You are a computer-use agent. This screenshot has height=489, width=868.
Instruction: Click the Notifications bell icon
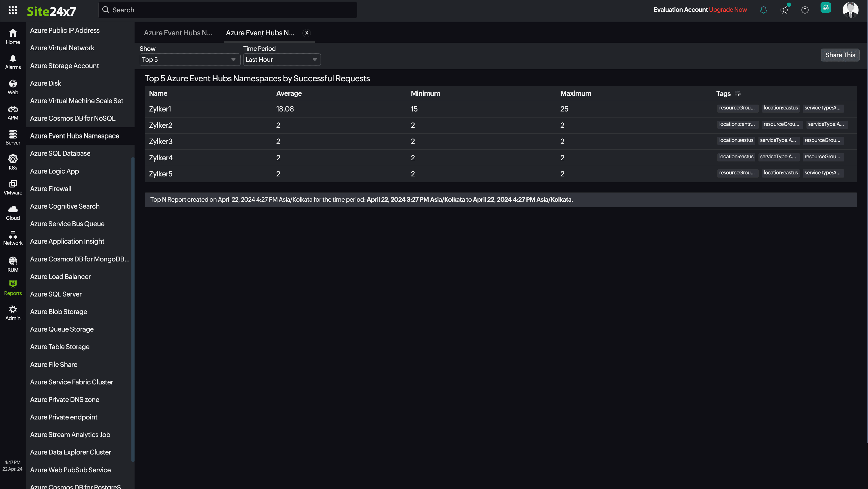click(x=763, y=9)
